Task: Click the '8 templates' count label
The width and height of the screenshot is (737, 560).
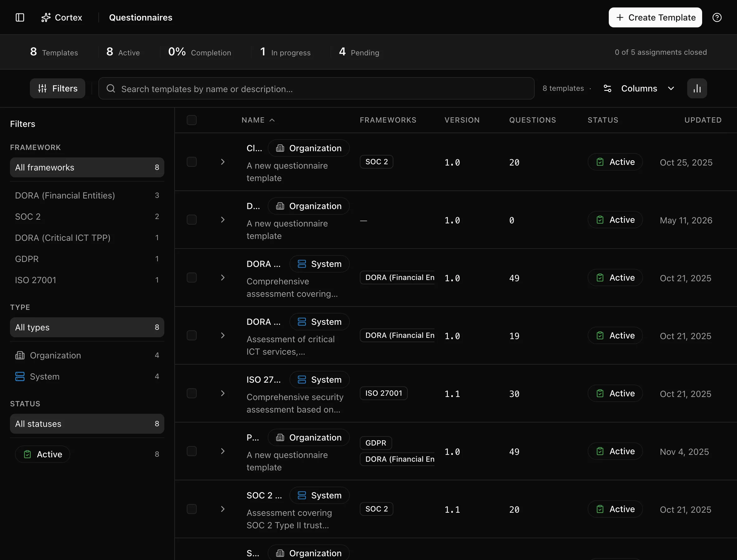Action: 563,88
